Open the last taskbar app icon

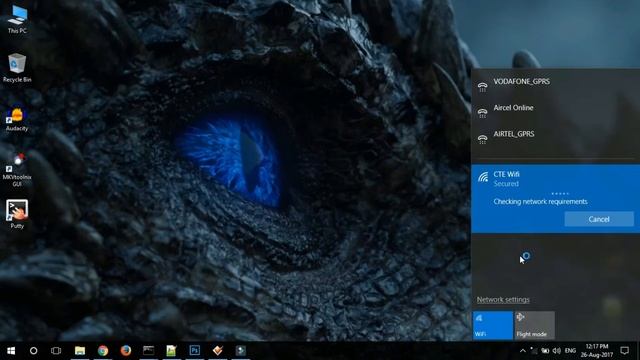coord(241,351)
